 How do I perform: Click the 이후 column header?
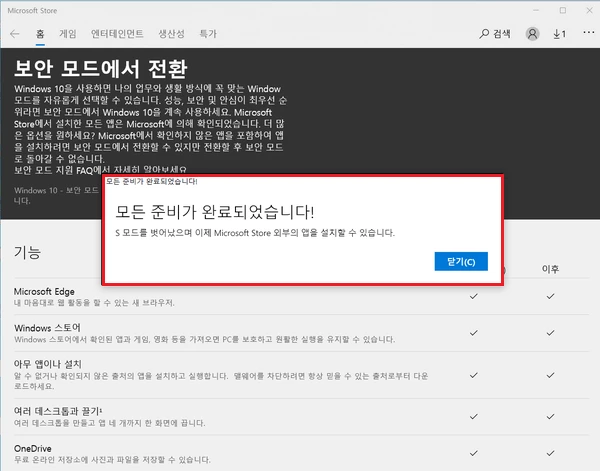click(x=550, y=269)
